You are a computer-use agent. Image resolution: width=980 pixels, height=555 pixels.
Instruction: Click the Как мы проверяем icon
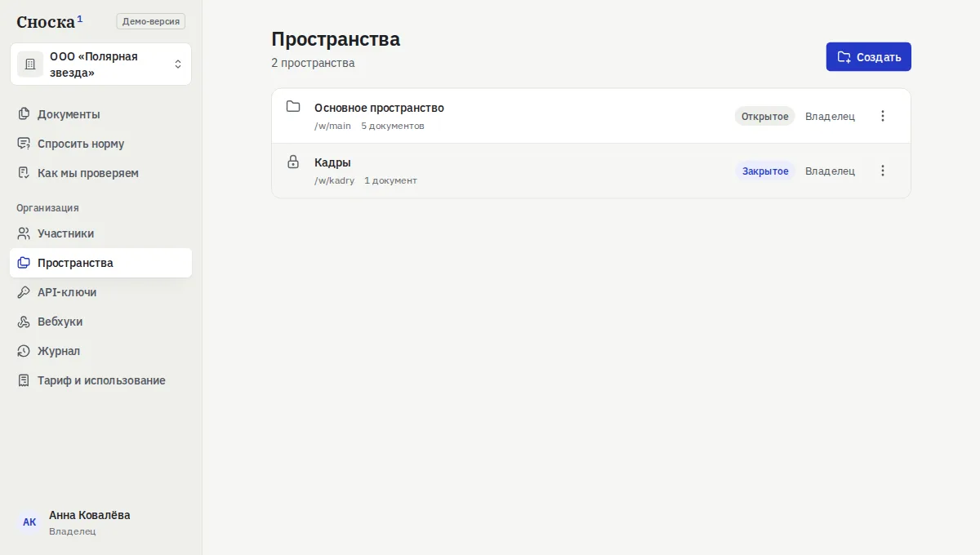click(24, 173)
